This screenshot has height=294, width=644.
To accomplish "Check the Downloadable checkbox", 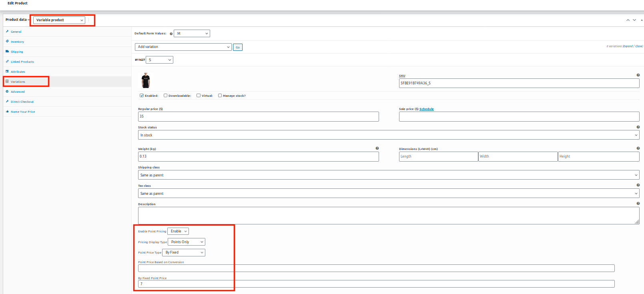I will tap(165, 96).
